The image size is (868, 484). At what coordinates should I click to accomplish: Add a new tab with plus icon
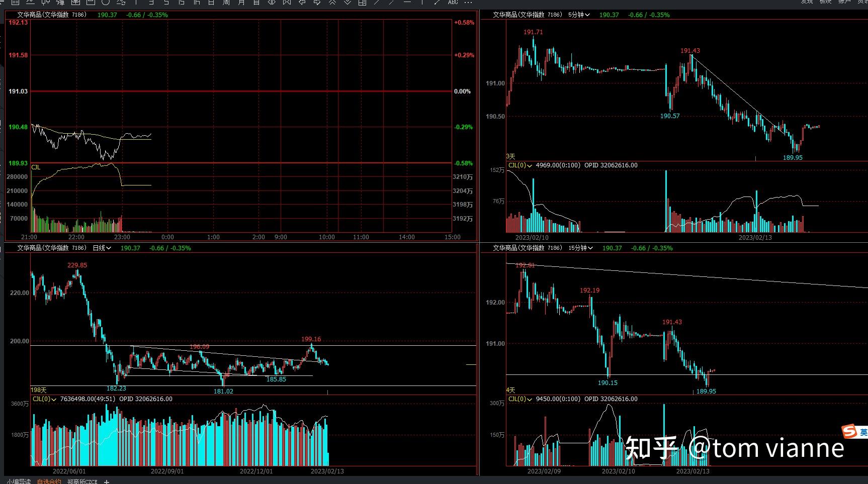(107, 481)
